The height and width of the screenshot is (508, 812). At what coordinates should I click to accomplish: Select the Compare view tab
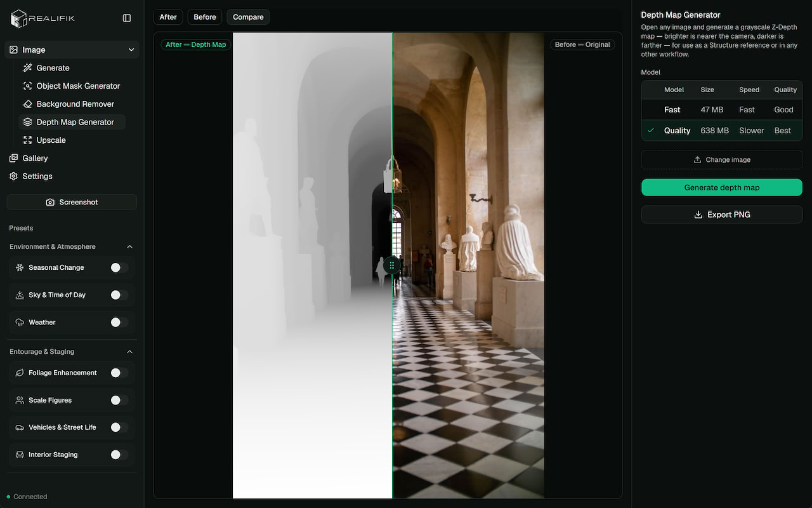click(248, 17)
